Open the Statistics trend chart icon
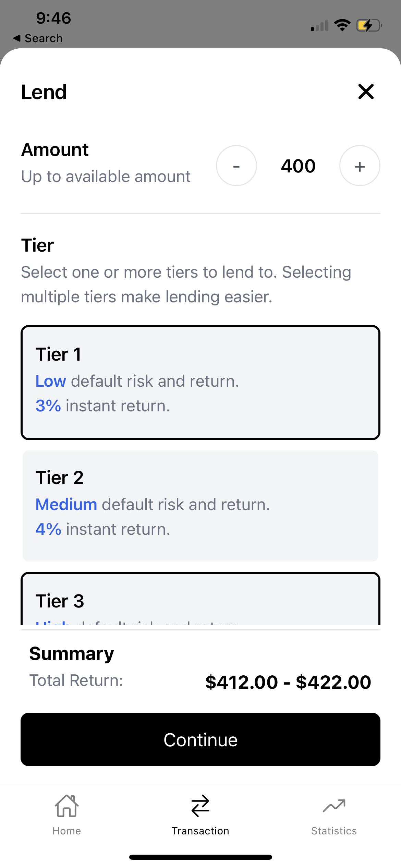 pyautogui.click(x=334, y=806)
